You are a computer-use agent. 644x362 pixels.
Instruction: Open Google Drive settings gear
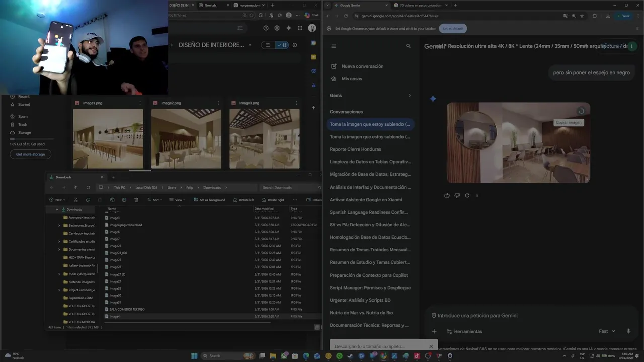click(x=277, y=28)
